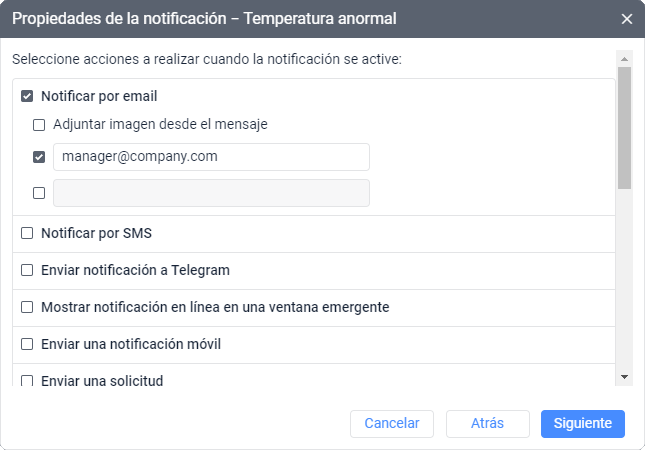Go back with the Atrás button

(x=487, y=423)
